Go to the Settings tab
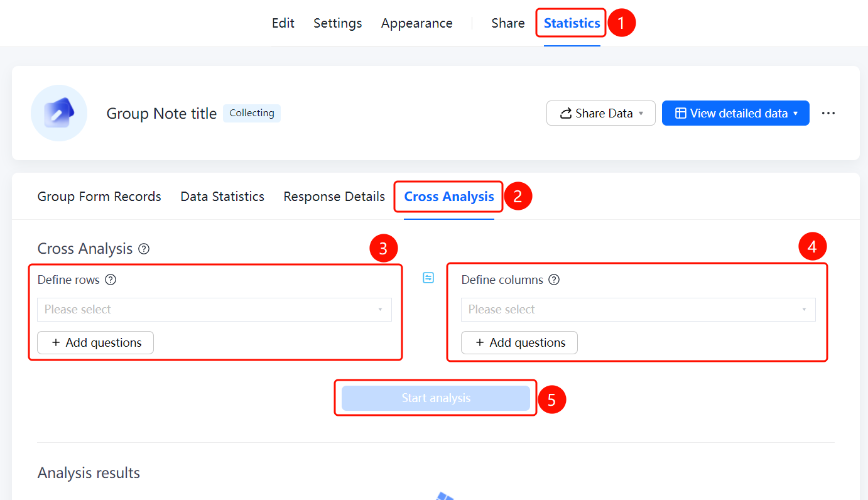Viewport: 868px width, 500px height. (x=338, y=23)
